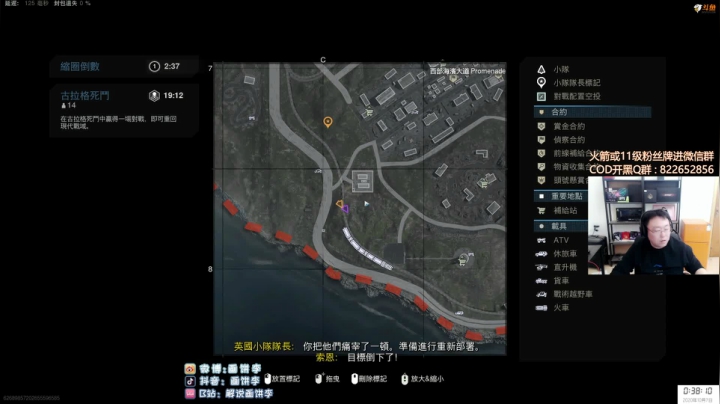Click the 2:37 circle timer value
Image resolution: width=720 pixels, height=404 pixels.
[172, 67]
